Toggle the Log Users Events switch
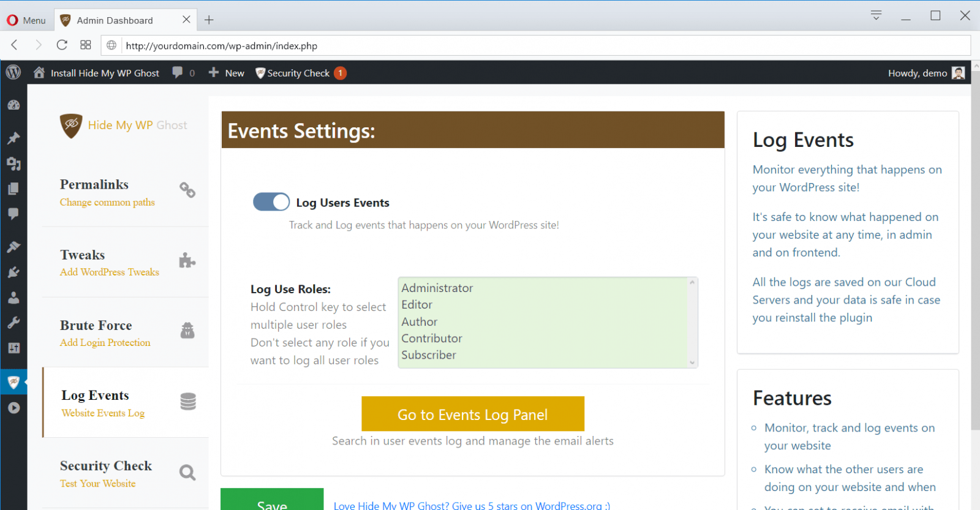This screenshot has height=510, width=980. click(271, 202)
